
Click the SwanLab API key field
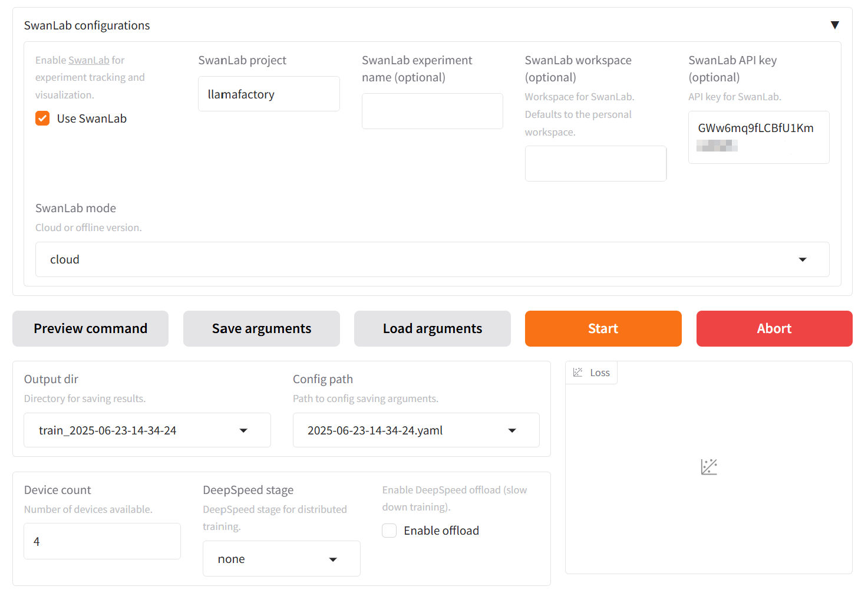click(758, 137)
